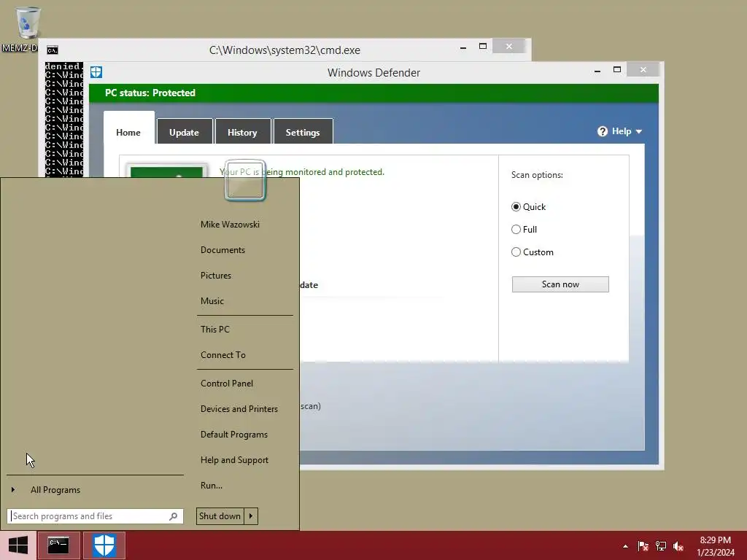The width and height of the screenshot is (747, 560).
Task: Click the Windows Defender shield title icon
Action: pos(96,72)
